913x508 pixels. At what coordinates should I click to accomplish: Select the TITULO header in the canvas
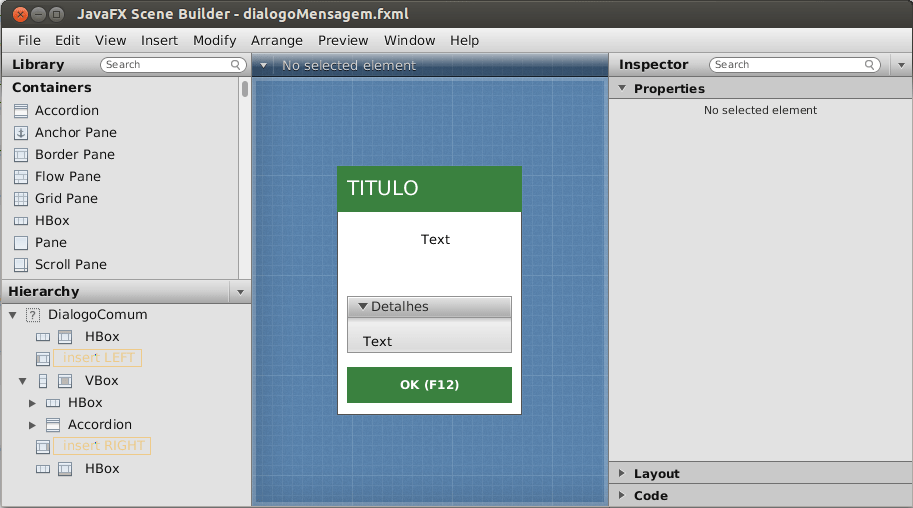[x=429, y=189]
